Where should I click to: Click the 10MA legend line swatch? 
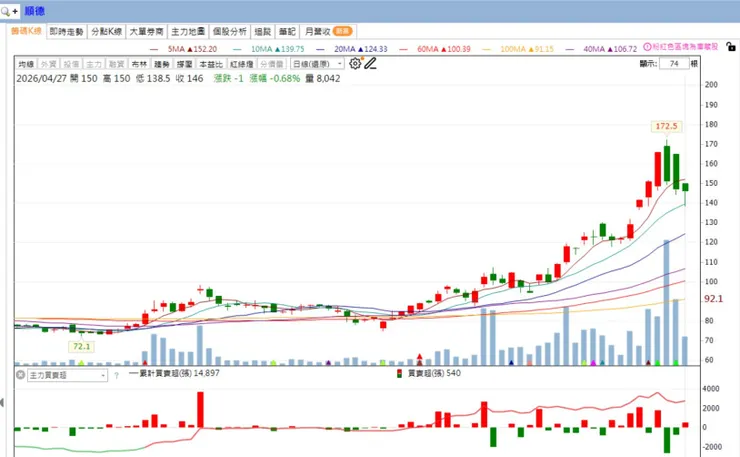pos(237,49)
